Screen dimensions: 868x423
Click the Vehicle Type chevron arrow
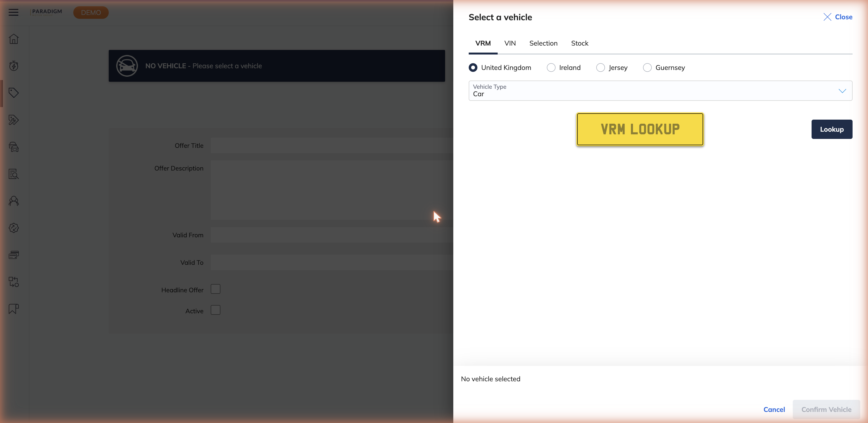click(842, 91)
